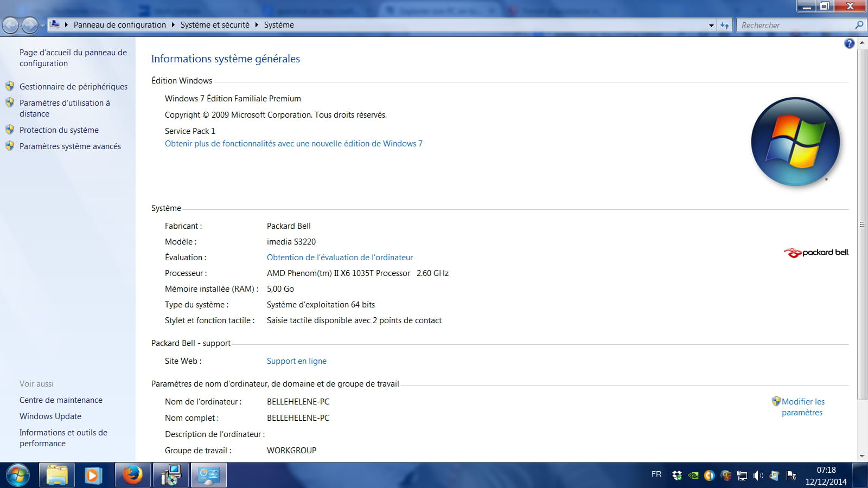
Task: Click the computer name BELLEHELENE-PC next to Nom complet
Action: 298,418
